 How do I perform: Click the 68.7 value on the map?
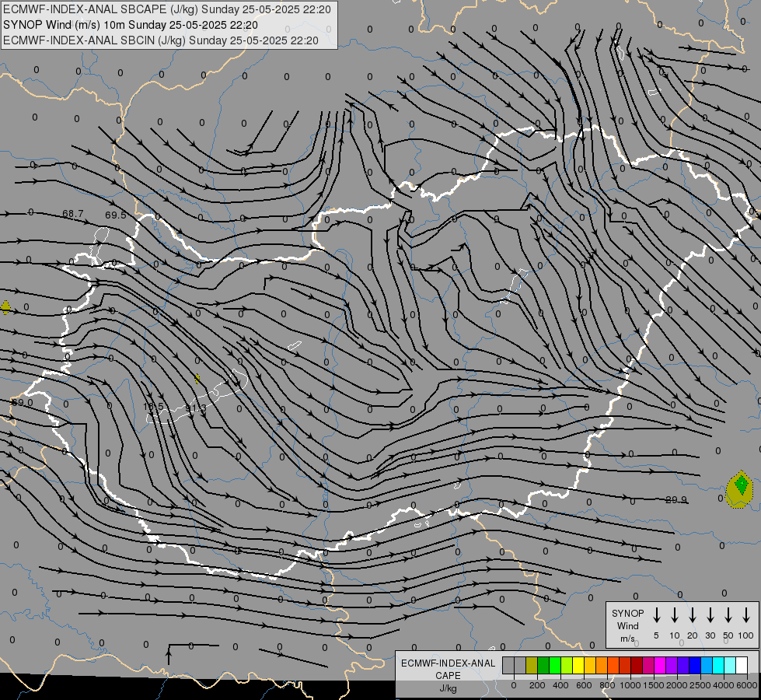[73, 214]
